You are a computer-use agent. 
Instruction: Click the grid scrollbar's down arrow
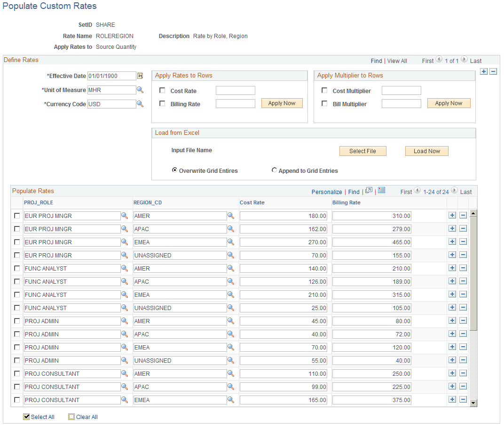pyautogui.click(x=474, y=403)
